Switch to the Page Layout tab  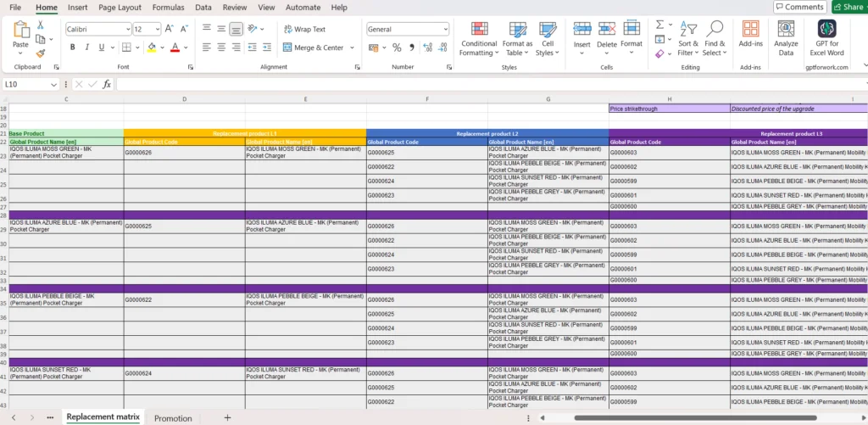[x=120, y=7]
